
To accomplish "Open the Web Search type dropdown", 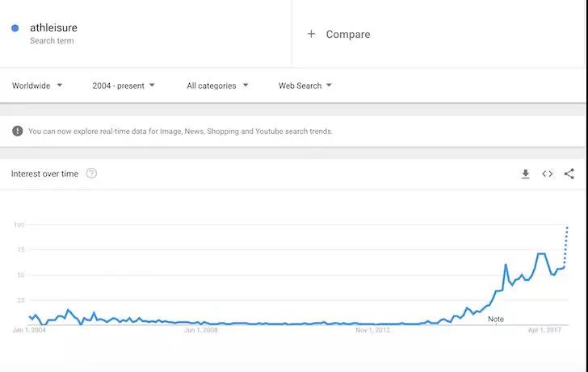I will pos(305,86).
